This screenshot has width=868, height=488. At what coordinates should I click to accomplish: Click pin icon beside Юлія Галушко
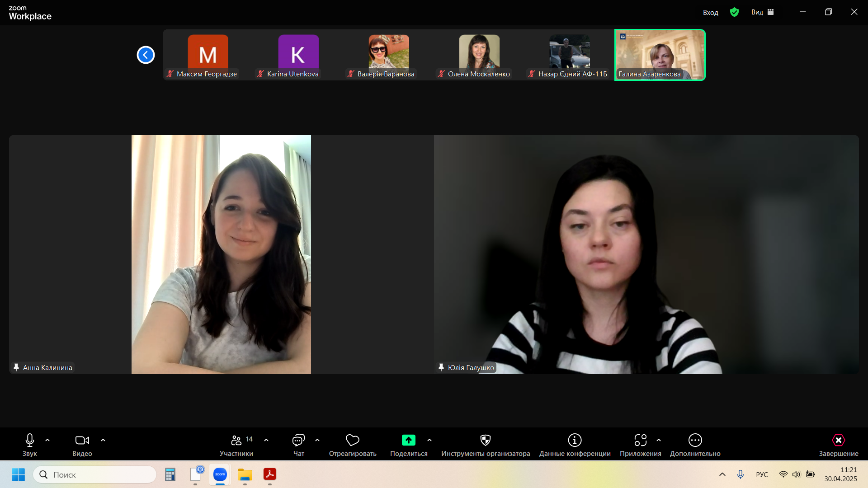tap(441, 367)
